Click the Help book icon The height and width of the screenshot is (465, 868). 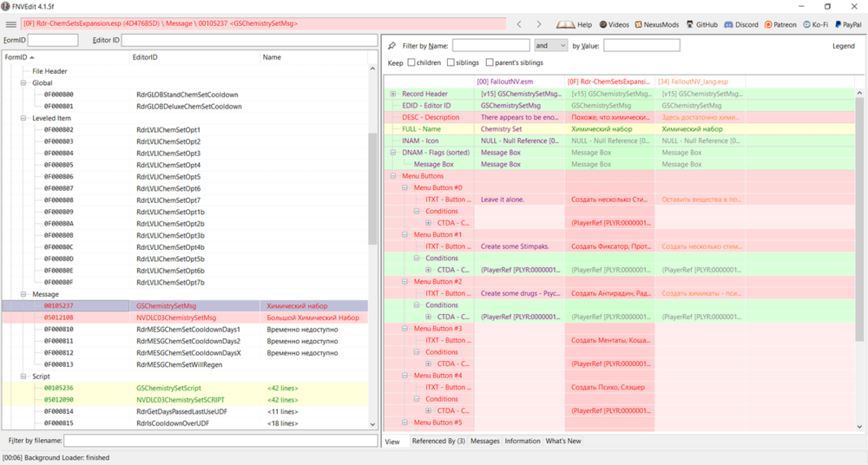point(565,24)
